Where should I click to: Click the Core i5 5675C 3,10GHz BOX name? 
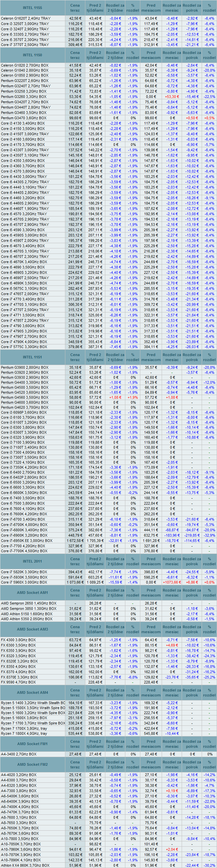24,289
